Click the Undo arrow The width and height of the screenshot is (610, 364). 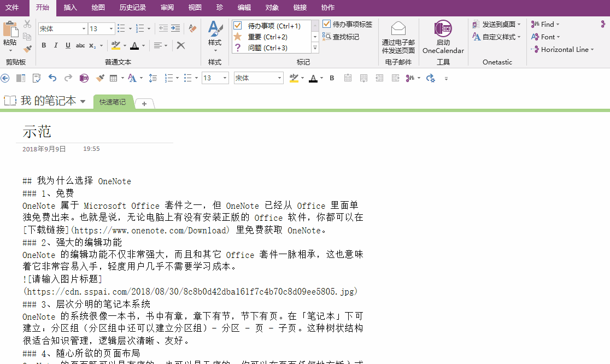point(52,78)
